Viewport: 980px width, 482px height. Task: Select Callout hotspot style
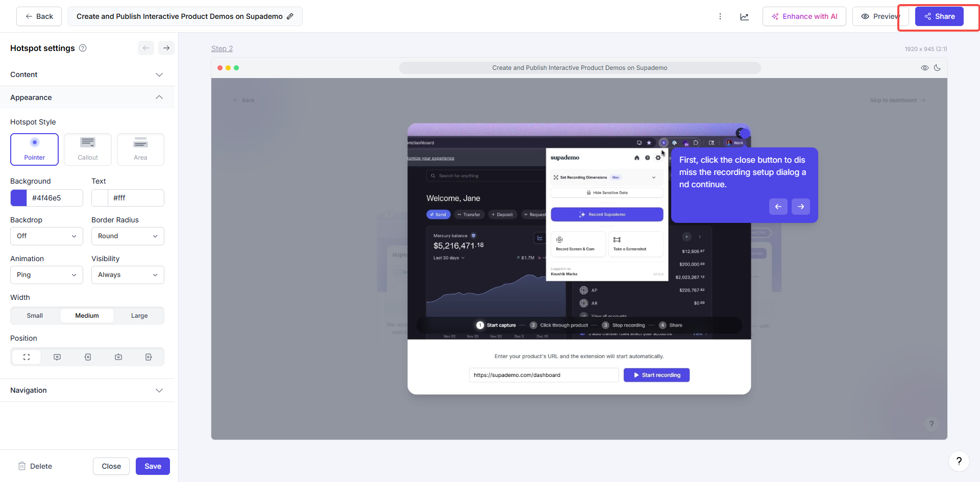point(88,149)
